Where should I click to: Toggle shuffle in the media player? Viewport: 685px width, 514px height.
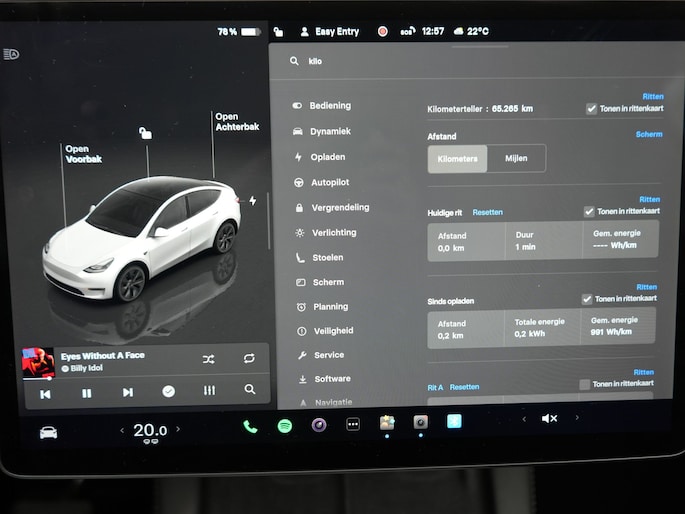coord(208,358)
